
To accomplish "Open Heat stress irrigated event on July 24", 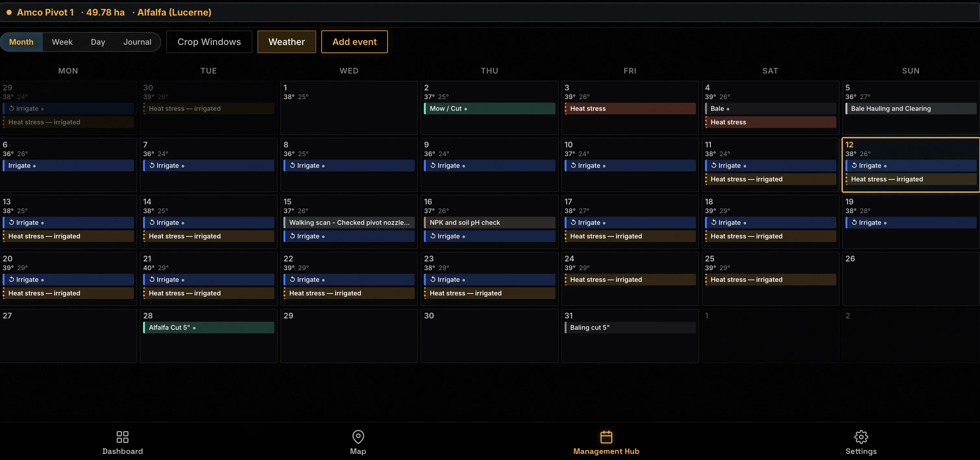I will tap(630, 280).
